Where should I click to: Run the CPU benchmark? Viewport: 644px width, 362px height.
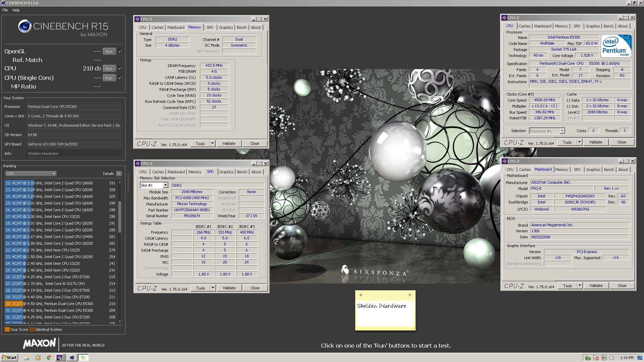coord(109,68)
